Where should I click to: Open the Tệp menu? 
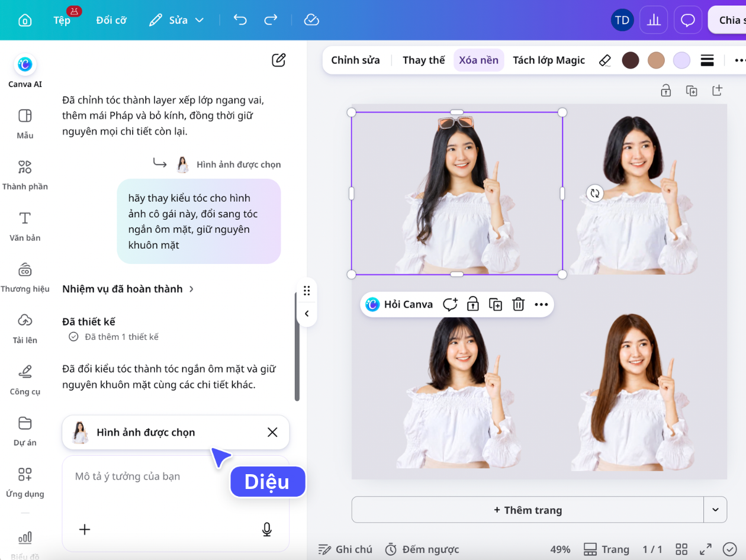click(x=62, y=20)
